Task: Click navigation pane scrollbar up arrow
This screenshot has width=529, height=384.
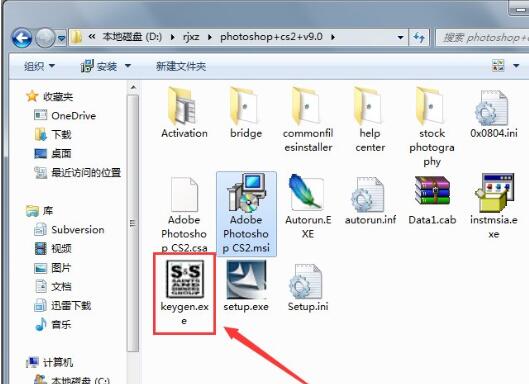Action: (133, 87)
